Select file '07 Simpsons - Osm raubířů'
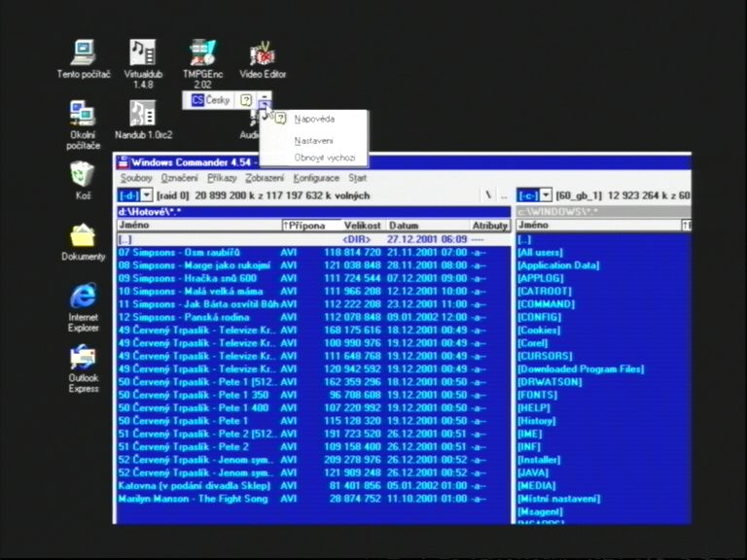The width and height of the screenshot is (747, 560). pos(313,253)
